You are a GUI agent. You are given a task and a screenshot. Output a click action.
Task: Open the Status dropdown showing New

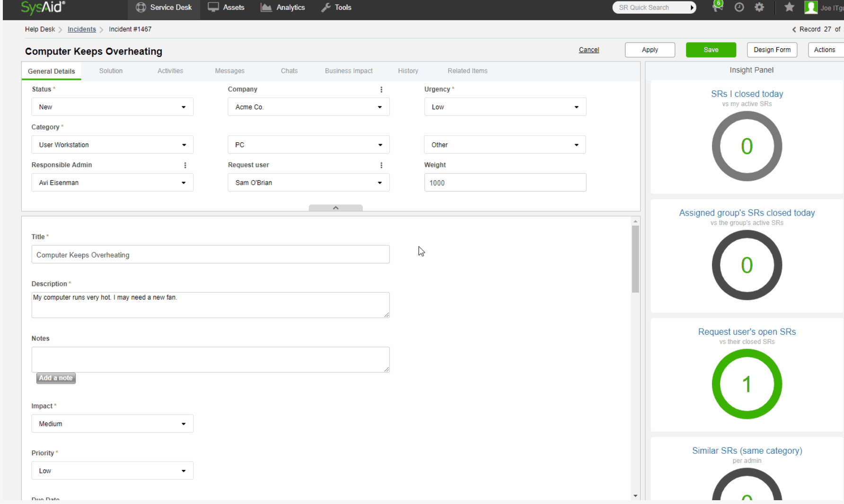pyautogui.click(x=113, y=107)
